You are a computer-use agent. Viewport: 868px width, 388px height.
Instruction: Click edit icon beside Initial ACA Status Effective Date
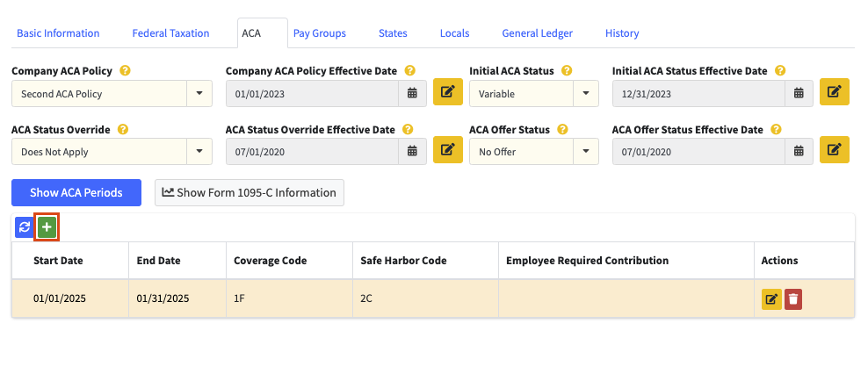click(834, 93)
